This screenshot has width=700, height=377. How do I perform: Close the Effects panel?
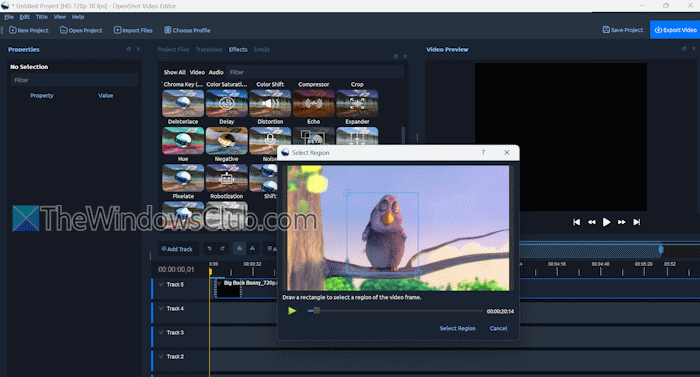tap(405, 57)
